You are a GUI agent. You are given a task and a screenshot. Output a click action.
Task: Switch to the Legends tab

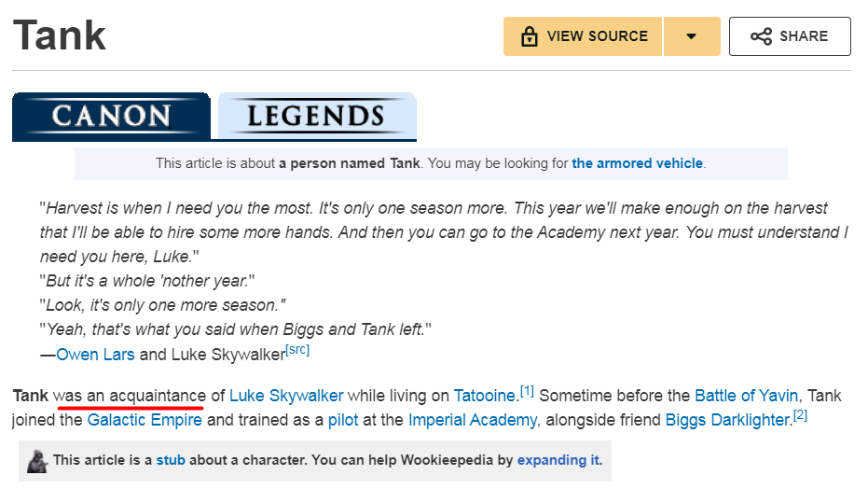317,117
